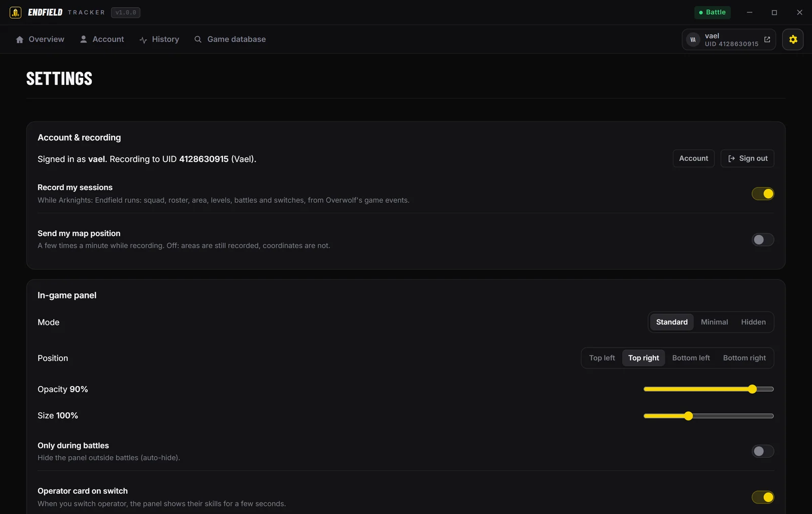Select Standard panel mode
Image resolution: width=812 pixels, height=514 pixels.
coord(671,322)
